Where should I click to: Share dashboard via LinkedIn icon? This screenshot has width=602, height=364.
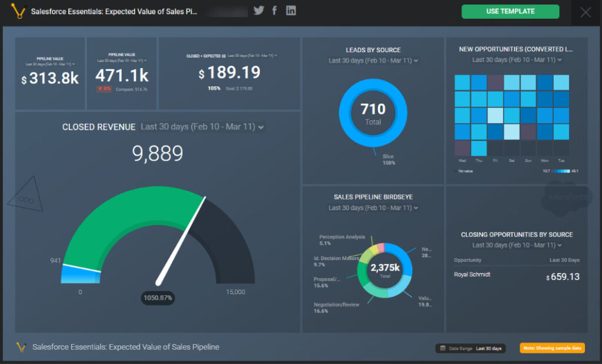tap(291, 11)
